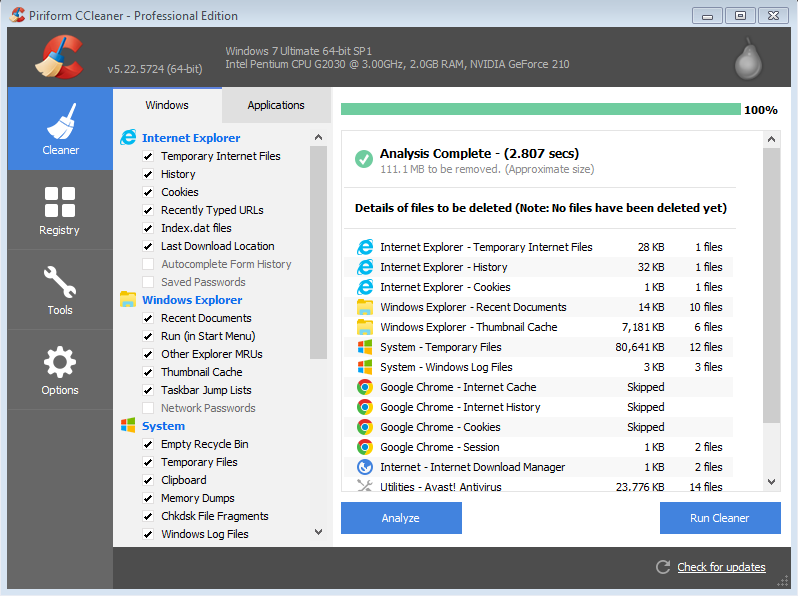Select the System - Temporary Files result row
Screen dimensions: 798x596
(538, 347)
